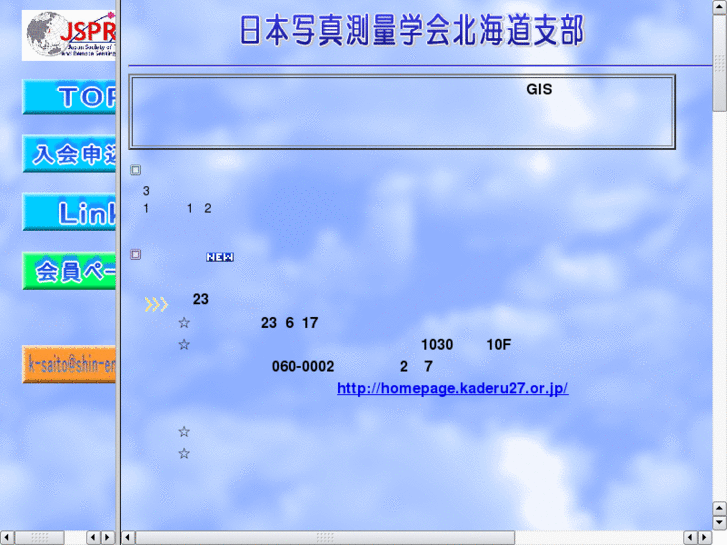Click the pink square bullet beside NEW

[135, 254]
